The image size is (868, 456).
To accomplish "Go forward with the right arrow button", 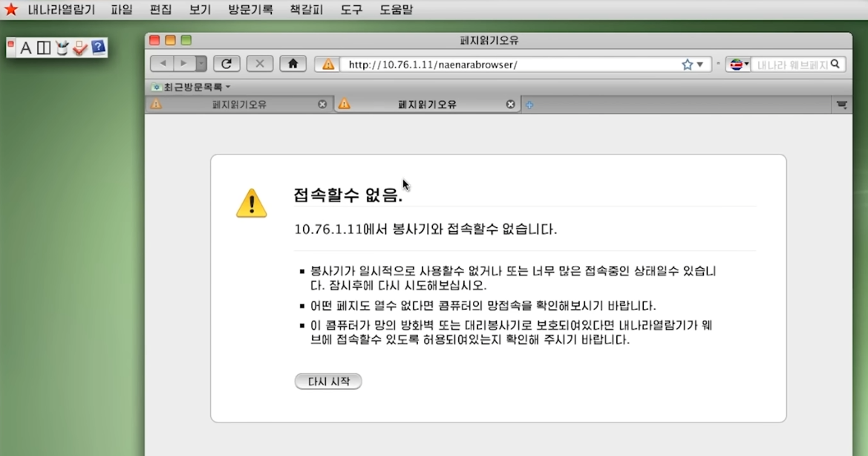I will coord(183,64).
